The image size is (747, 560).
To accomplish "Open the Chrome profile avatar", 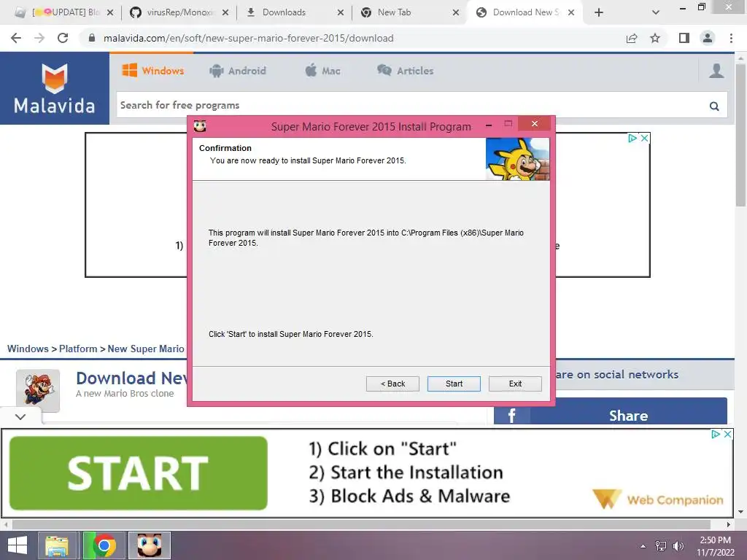I will pos(708,38).
